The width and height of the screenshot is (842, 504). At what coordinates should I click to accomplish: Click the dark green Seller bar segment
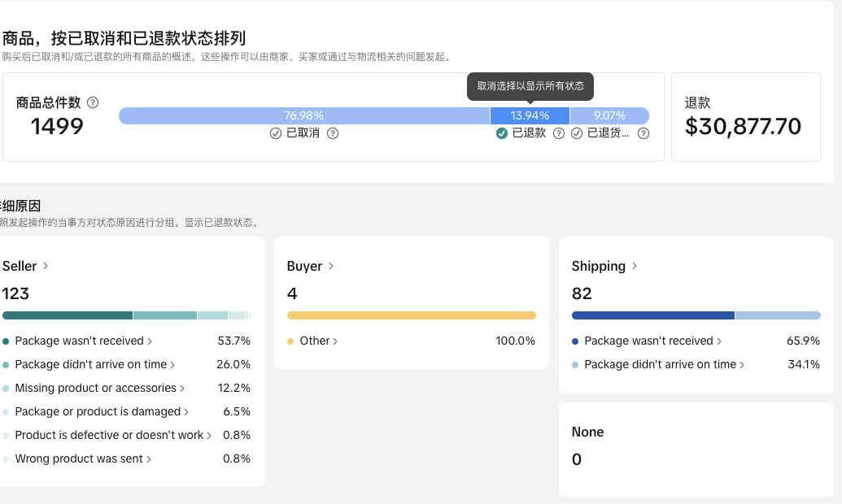click(x=67, y=315)
